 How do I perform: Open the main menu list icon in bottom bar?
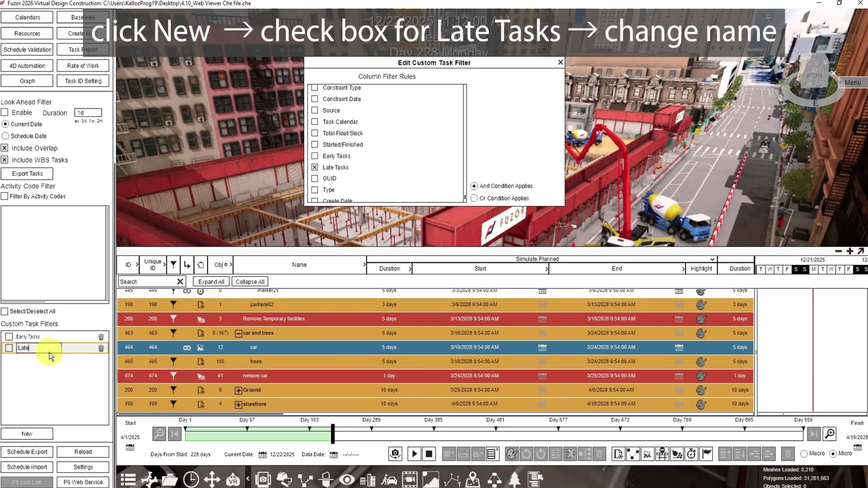128,479
